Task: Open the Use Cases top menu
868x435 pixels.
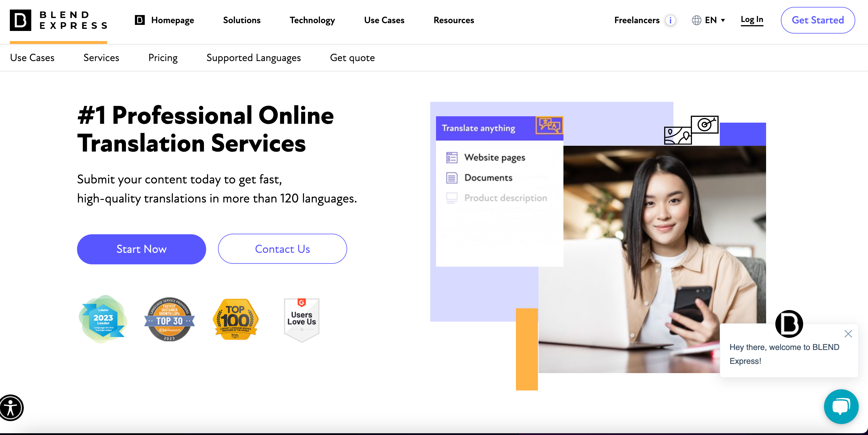Action: pyautogui.click(x=384, y=20)
